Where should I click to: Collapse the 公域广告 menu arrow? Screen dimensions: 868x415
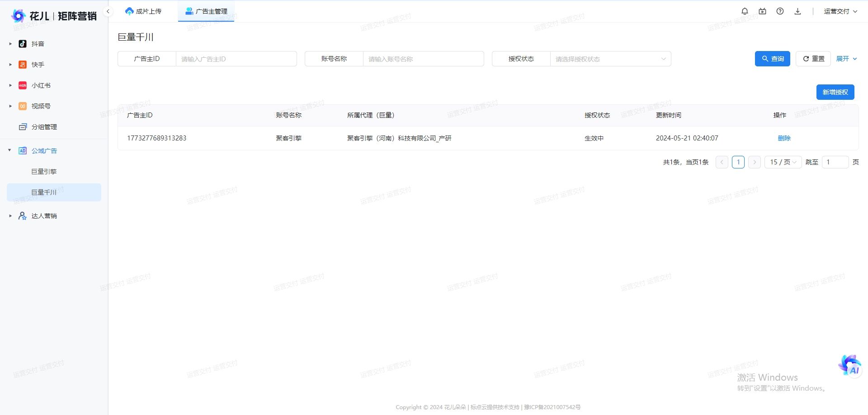pyautogui.click(x=9, y=150)
